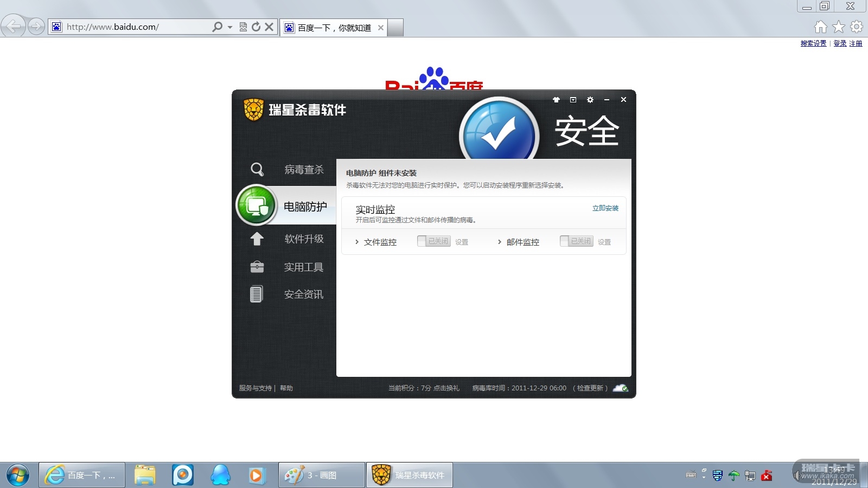Refresh the Baidu page in IE
The width and height of the screenshot is (868, 488).
[256, 27]
